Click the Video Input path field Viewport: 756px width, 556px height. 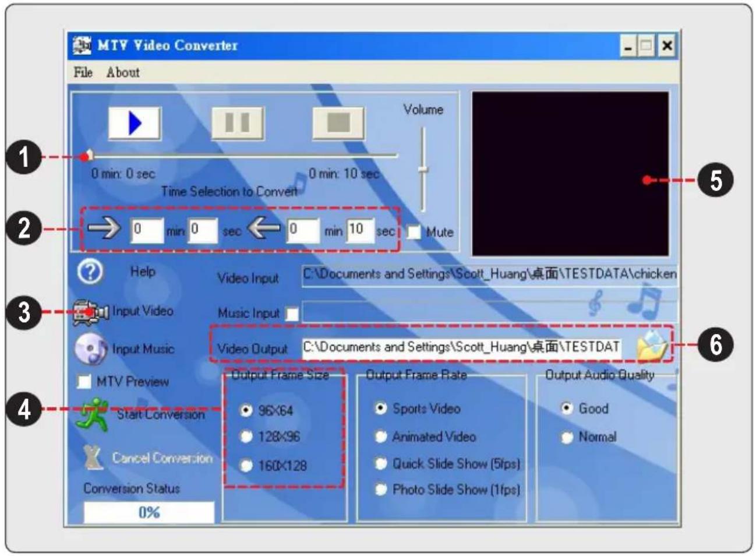click(489, 275)
